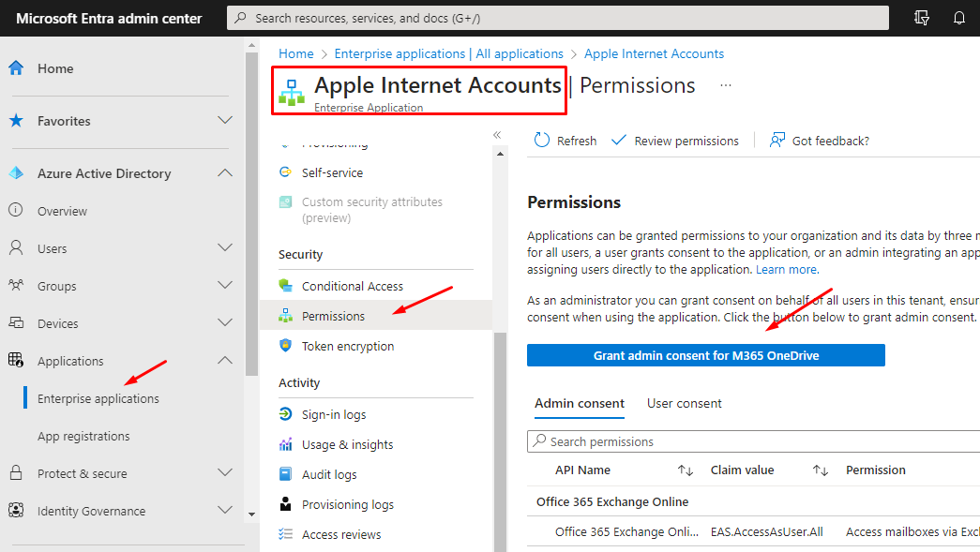
Task: Open the more options ellipsis beside the Permissions title
Action: point(725,85)
